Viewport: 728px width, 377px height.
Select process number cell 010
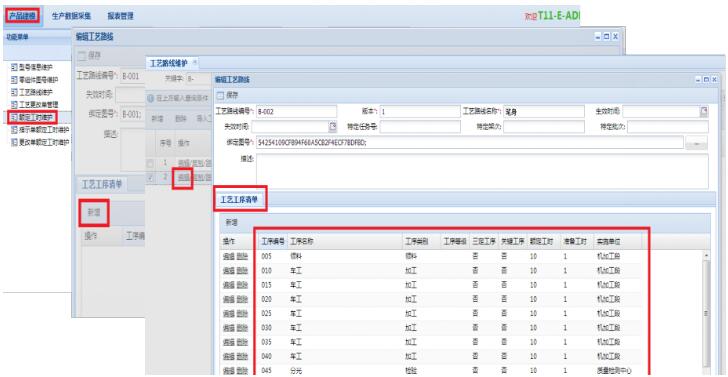[x=267, y=271]
